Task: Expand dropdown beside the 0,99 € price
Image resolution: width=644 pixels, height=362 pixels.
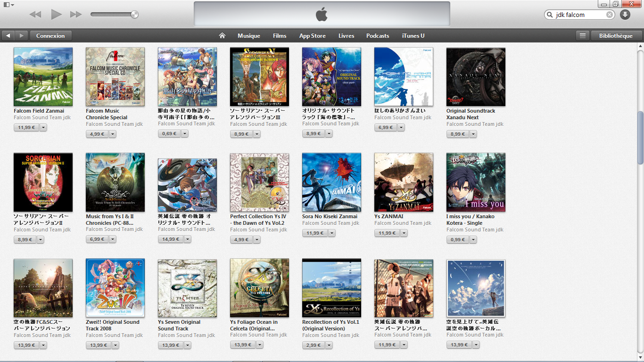Action: (473, 240)
